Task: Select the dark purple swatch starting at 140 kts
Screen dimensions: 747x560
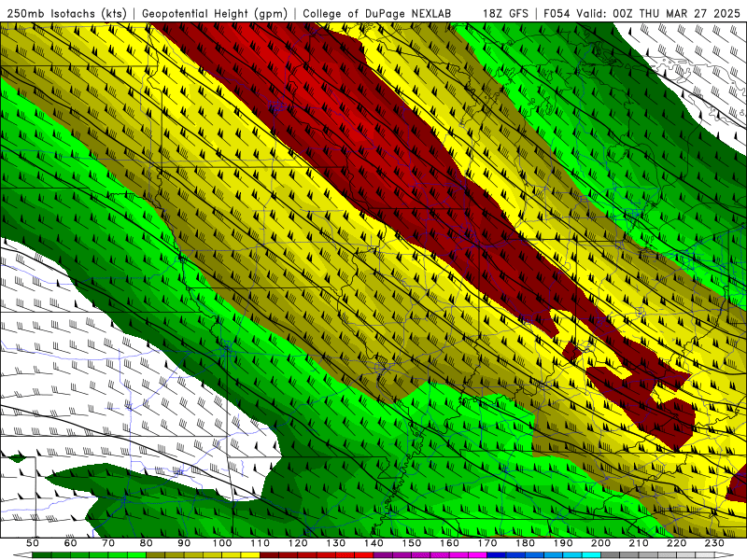Action: point(383,554)
